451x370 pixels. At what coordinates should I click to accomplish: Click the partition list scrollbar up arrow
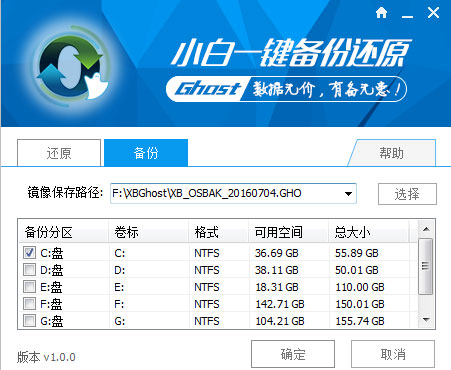point(426,229)
